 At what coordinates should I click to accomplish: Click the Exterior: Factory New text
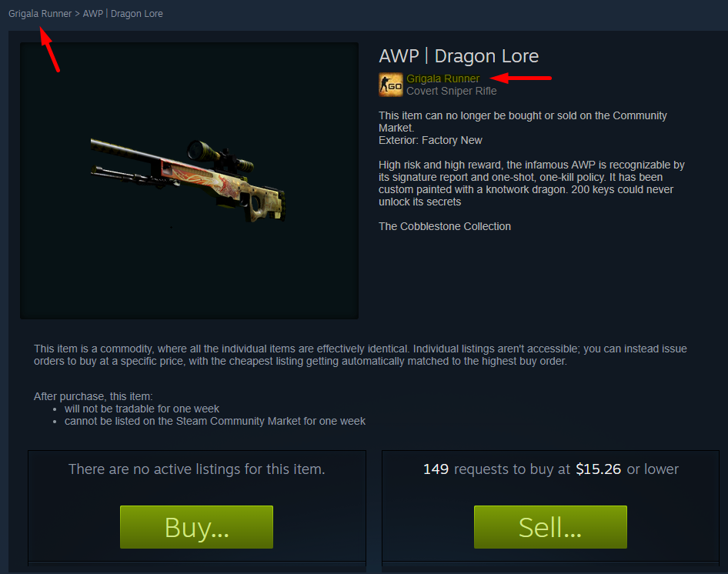point(430,140)
